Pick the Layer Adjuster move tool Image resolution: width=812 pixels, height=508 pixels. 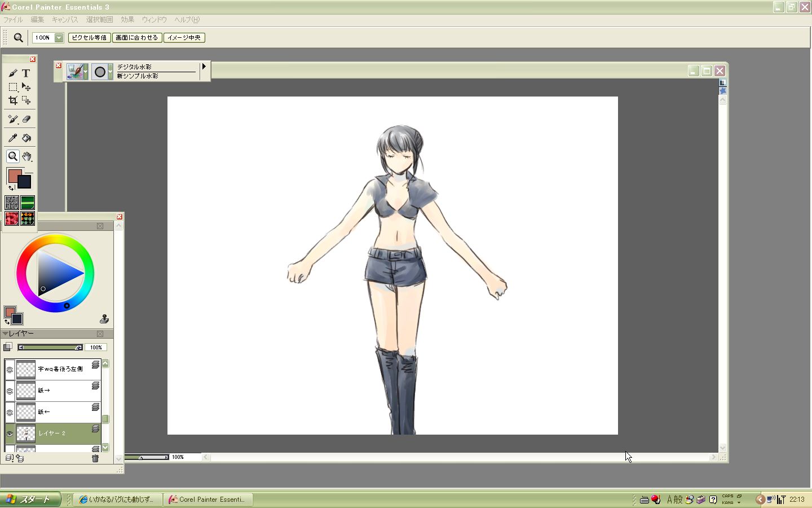(26, 87)
